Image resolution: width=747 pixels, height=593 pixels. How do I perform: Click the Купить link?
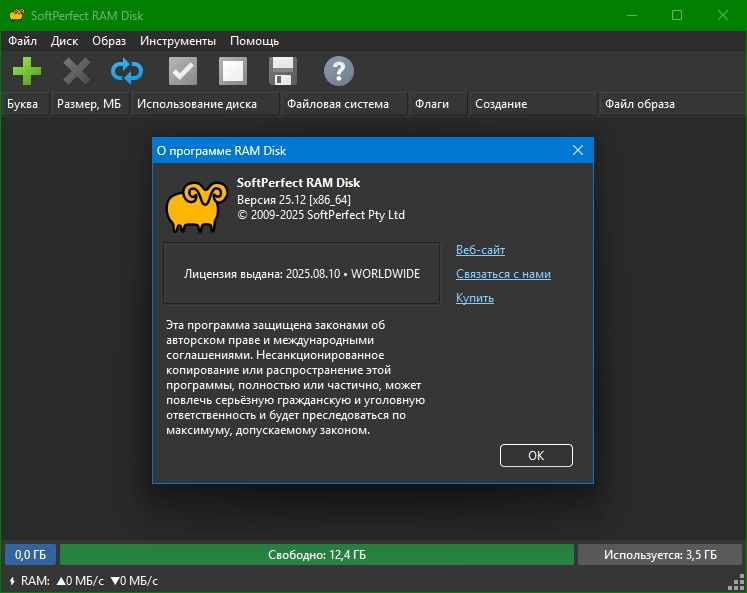pyautogui.click(x=474, y=298)
